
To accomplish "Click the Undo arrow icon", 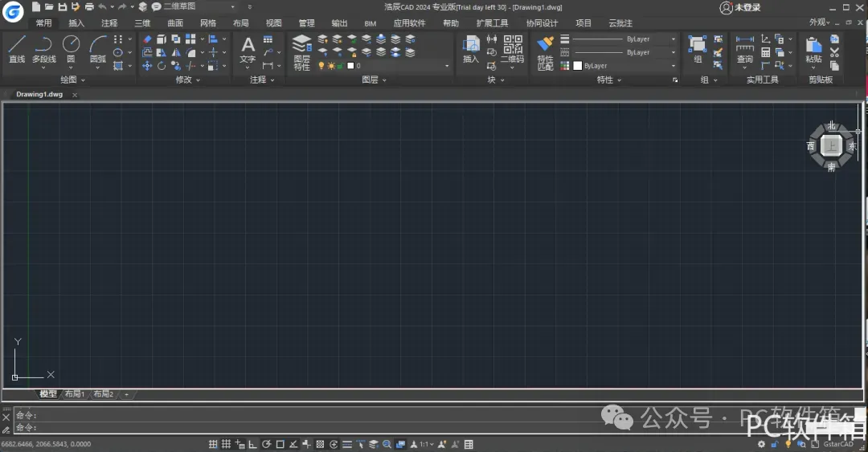I will (x=102, y=7).
